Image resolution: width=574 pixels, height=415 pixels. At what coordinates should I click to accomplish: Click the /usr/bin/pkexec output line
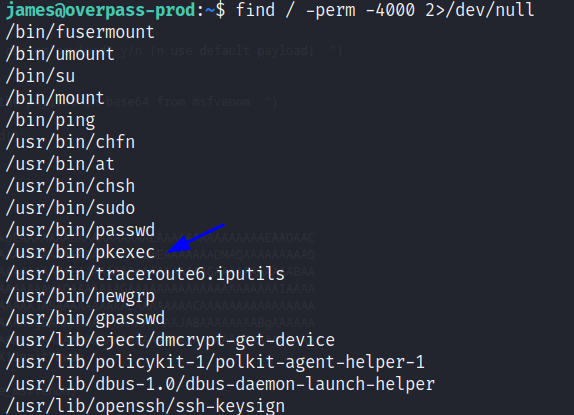pos(80,252)
